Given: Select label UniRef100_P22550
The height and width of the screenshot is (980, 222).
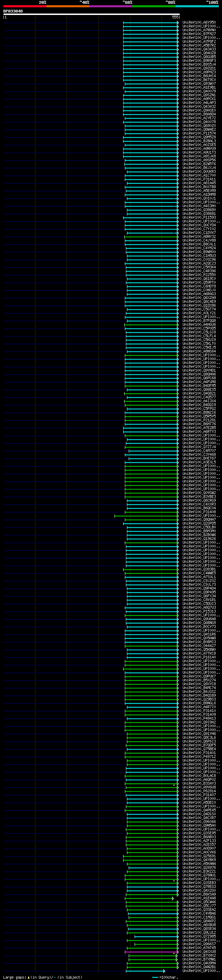Looking at the screenshot, I should tap(199, 275).
